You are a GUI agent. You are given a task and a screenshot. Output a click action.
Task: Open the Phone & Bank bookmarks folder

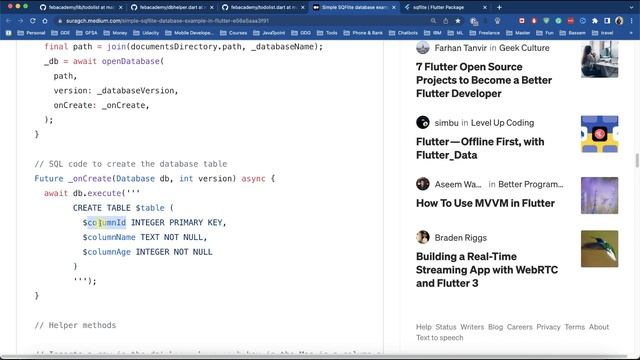coord(363,33)
